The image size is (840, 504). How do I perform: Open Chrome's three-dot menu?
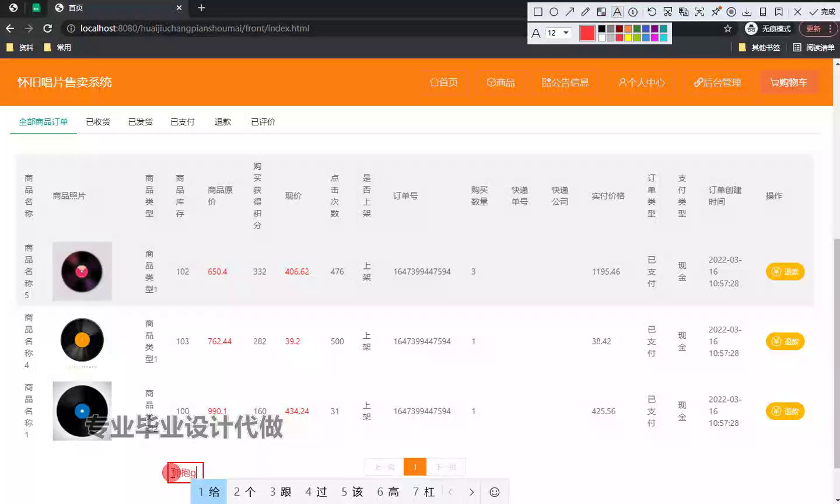point(830,29)
